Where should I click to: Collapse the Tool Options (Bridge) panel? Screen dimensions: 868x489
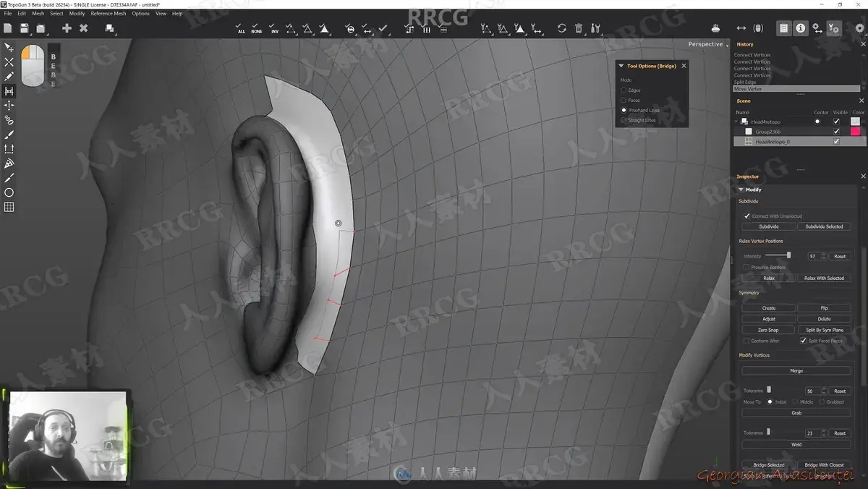[621, 66]
